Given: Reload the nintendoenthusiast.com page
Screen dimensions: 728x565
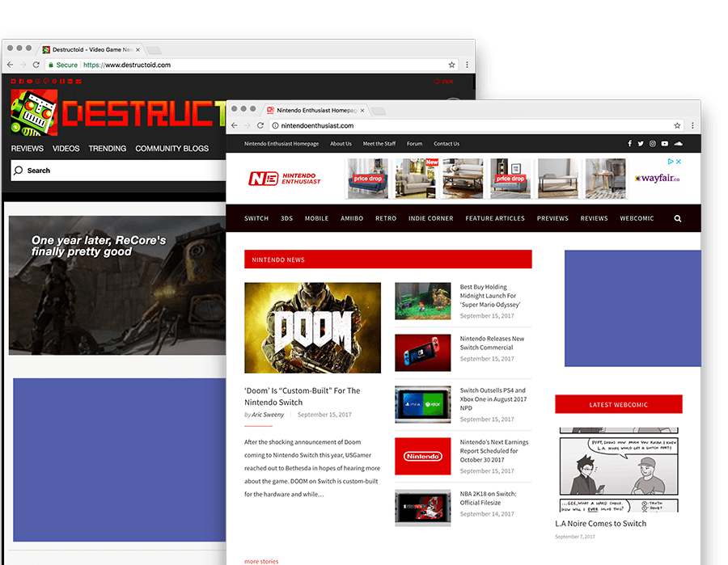Looking at the screenshot, I should tap(260, 126).
